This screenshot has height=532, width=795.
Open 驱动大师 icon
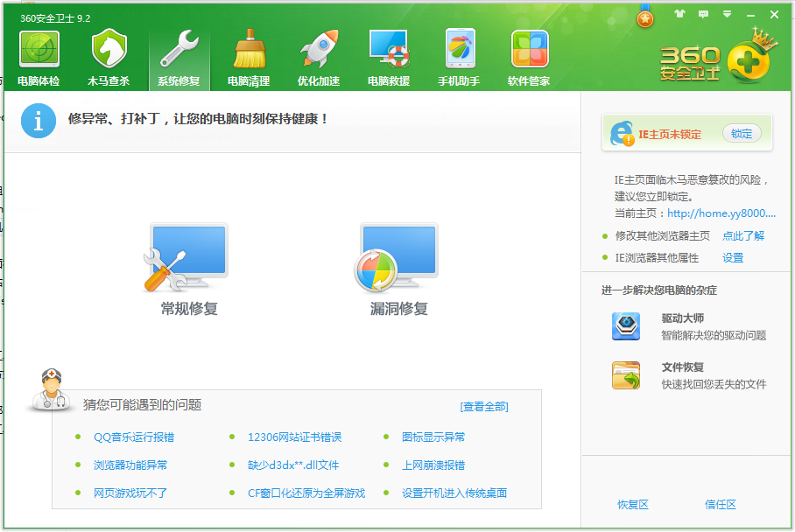click(x=626, y=325)
